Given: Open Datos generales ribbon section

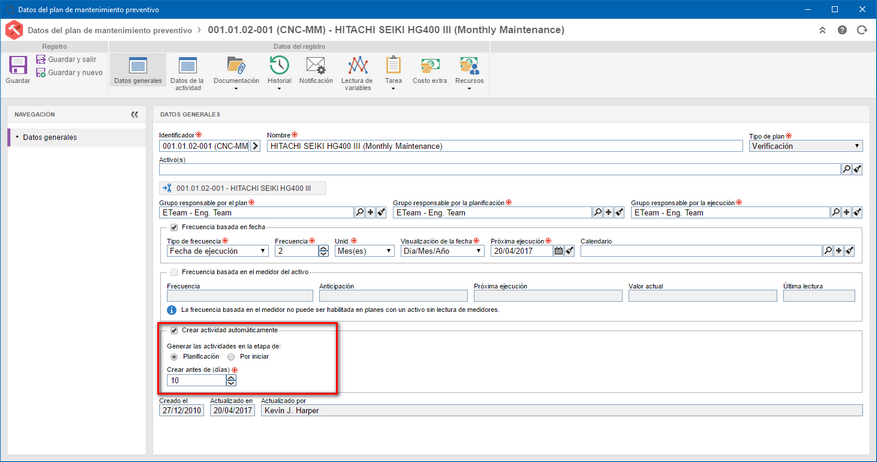Looking at the screenshot, I should pyautogui.click(x=138, y=70).
